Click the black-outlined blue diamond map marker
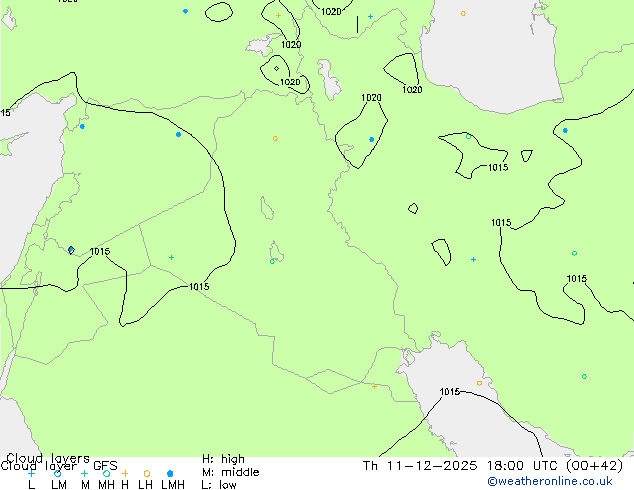This screenshot has width=634, height=490. point(71,250)
